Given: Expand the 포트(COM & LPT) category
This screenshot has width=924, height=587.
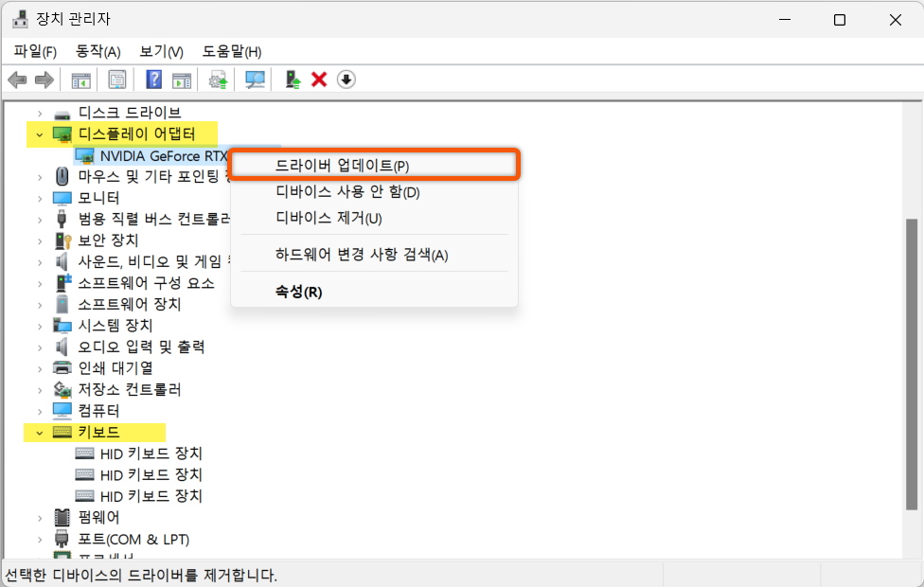Looking at the screenshot, I should [x=38, y=538].
